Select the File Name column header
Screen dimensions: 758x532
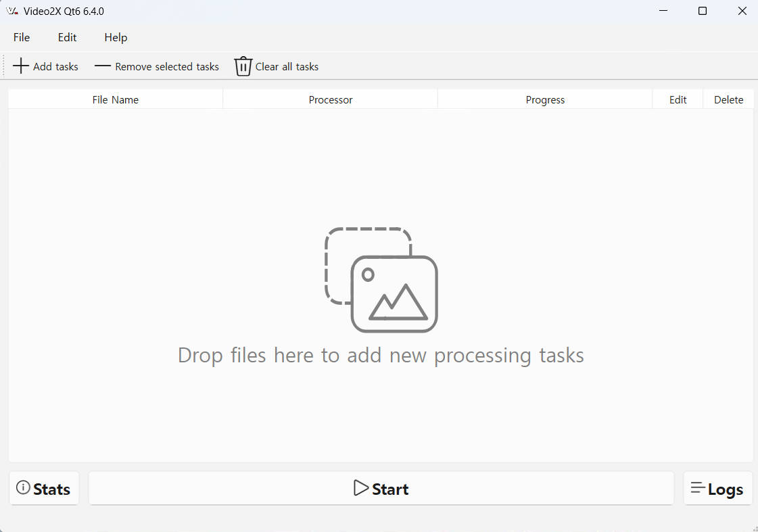pyautogui.click(x=116, y=99)
